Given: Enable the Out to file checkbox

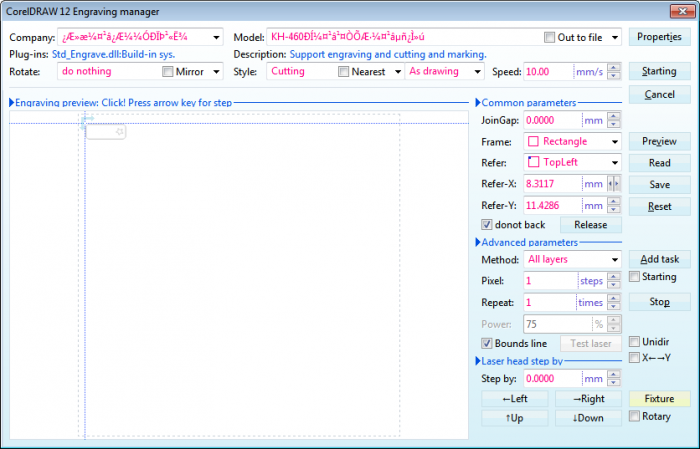Looking at the screenshot, I should click(549, 37).
